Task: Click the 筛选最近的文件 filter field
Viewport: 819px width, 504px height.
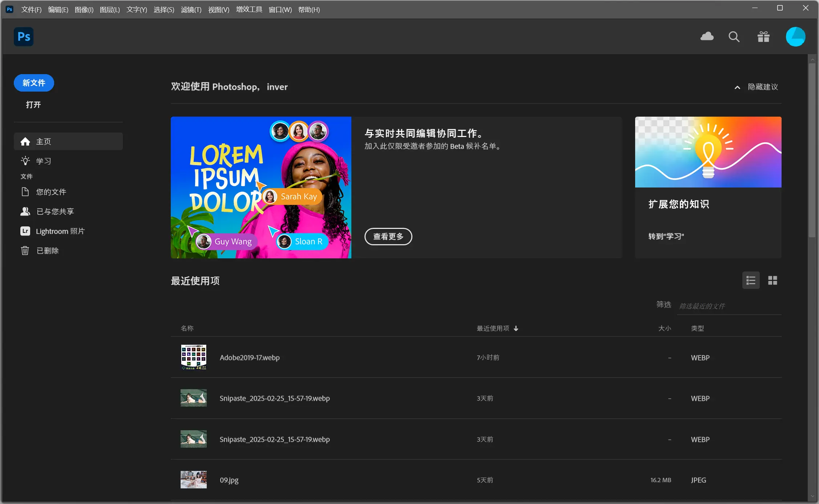Action: point(729,306)
